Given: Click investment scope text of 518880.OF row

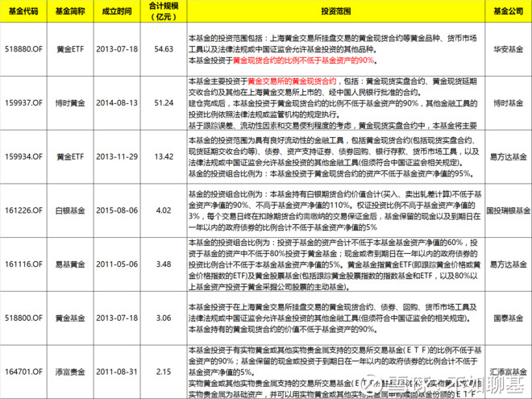Looking at the screenshot, I should (333, 49).
